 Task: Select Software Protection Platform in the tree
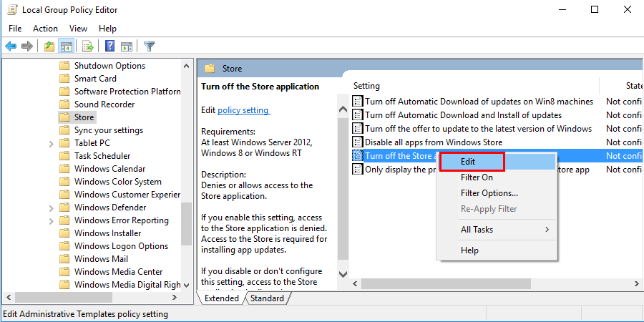(x=127, y=91)
